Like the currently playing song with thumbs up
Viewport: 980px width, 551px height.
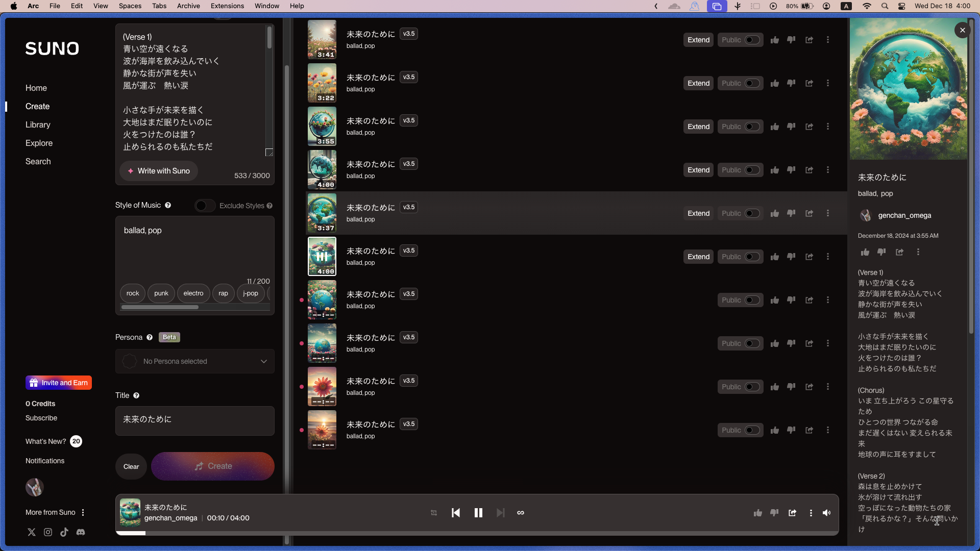pos(758,513)
